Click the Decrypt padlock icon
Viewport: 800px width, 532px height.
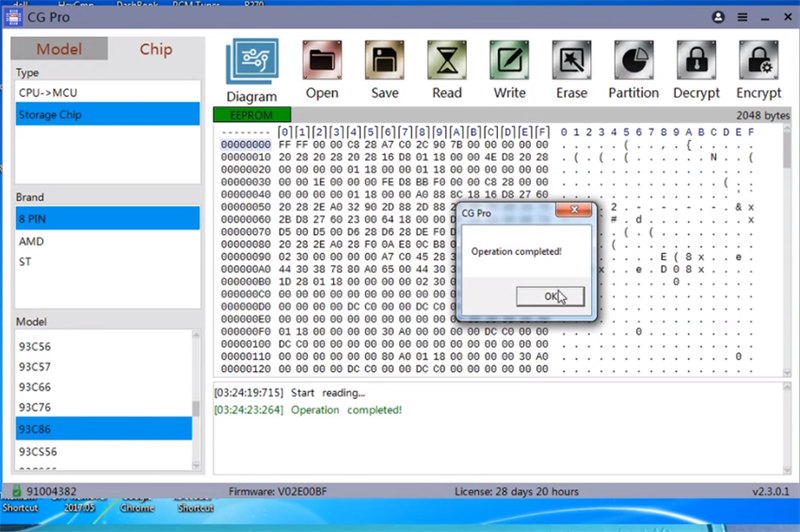tap(696, 62)
